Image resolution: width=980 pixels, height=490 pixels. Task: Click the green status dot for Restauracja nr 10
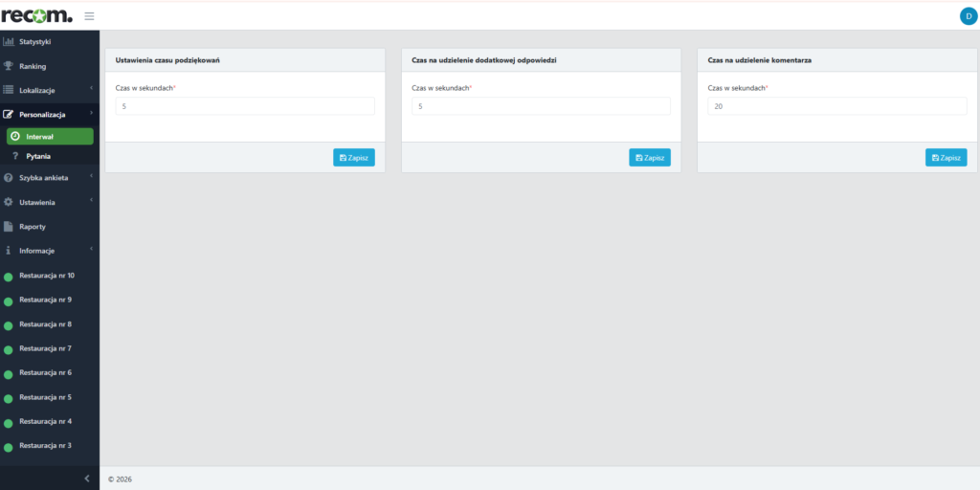tap(9, 277)
